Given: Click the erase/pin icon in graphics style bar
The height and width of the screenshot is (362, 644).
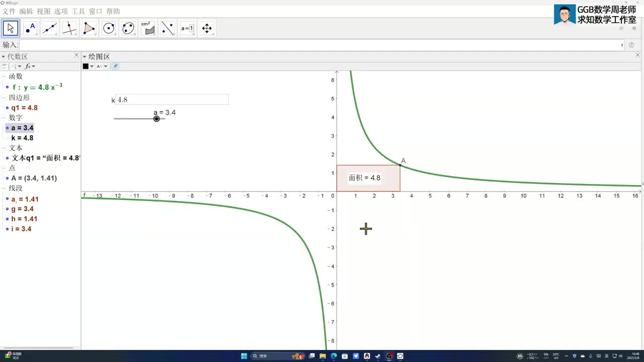Looking at the screenshot, I should pyautogui.click(x=115, y=66).
